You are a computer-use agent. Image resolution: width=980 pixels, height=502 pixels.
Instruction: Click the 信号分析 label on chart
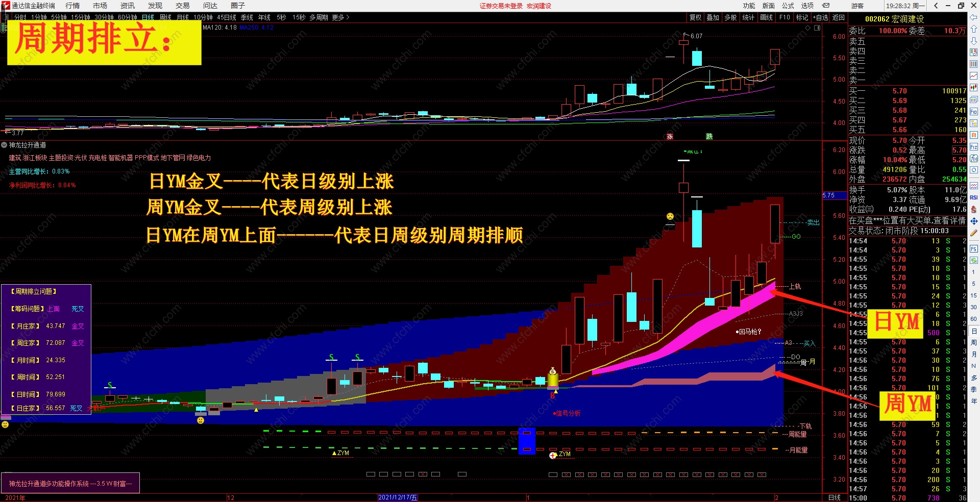568,413
